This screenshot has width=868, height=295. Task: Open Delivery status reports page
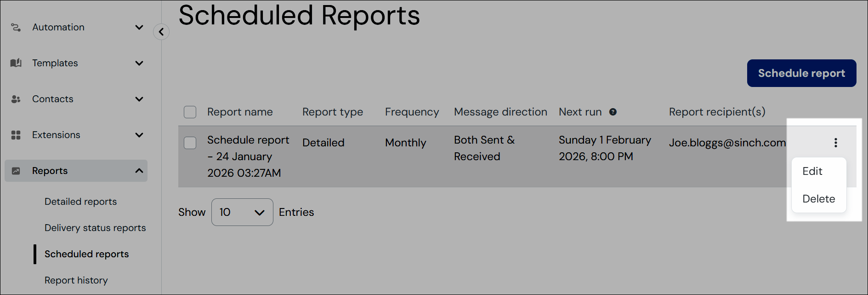point(95,228)
